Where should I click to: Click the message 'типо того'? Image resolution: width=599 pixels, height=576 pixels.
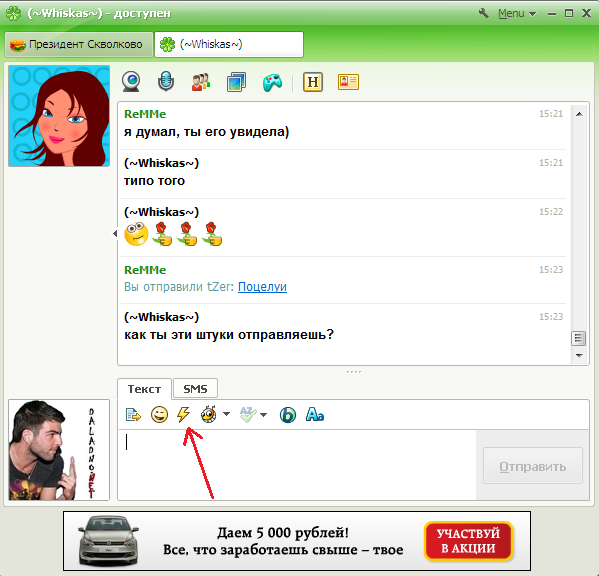154,180
